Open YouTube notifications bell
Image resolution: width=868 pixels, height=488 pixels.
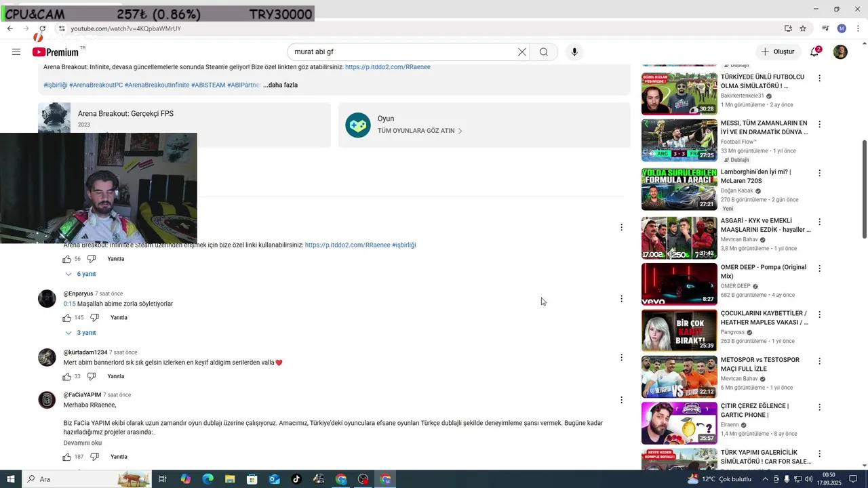814,52
